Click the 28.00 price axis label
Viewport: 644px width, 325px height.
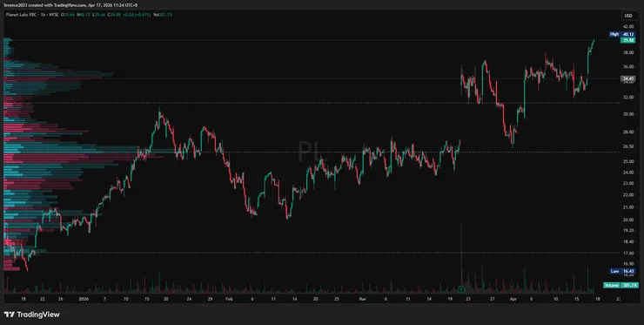click(628, 132)
